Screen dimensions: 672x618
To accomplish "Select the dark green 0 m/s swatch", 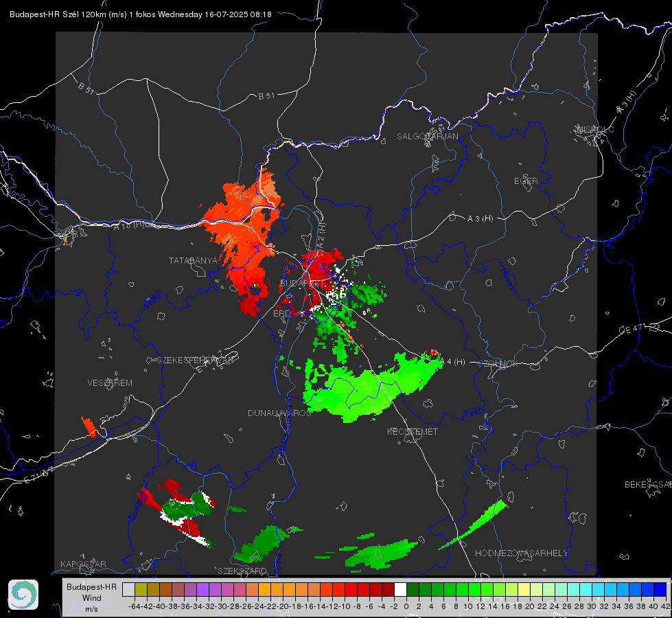I will click(413, 590).
